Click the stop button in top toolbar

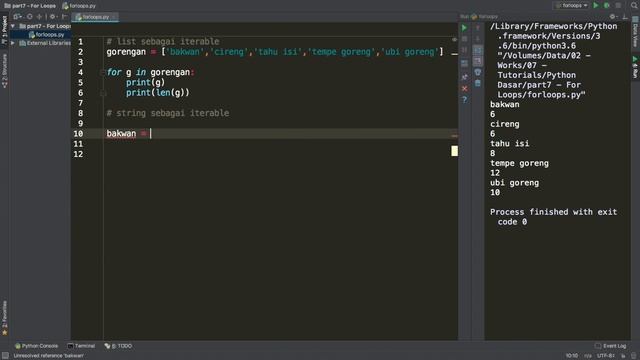coord(618,6)
